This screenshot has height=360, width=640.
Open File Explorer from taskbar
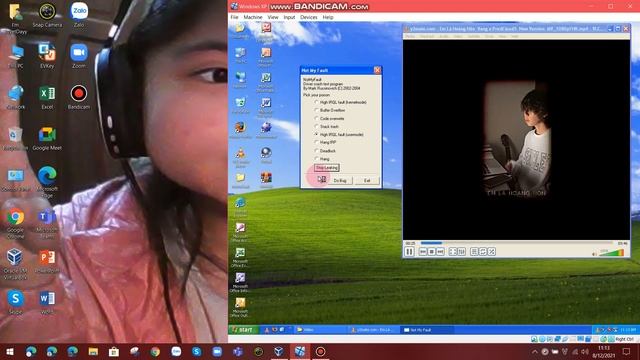pos(93,351)
